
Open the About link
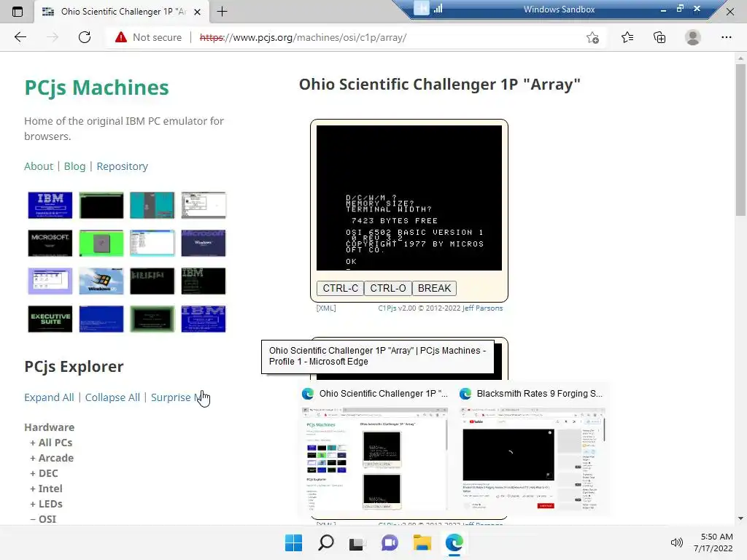[39, 166]
